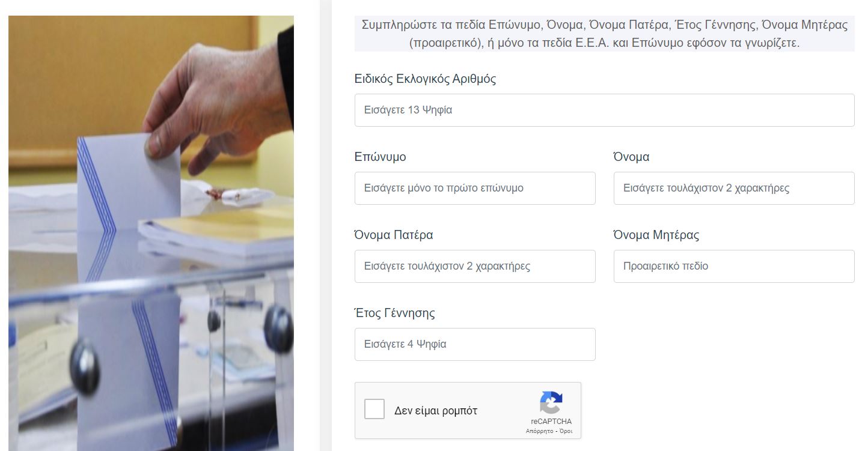
Task: Select the Όνομα first name field
Action: (733, 189)
